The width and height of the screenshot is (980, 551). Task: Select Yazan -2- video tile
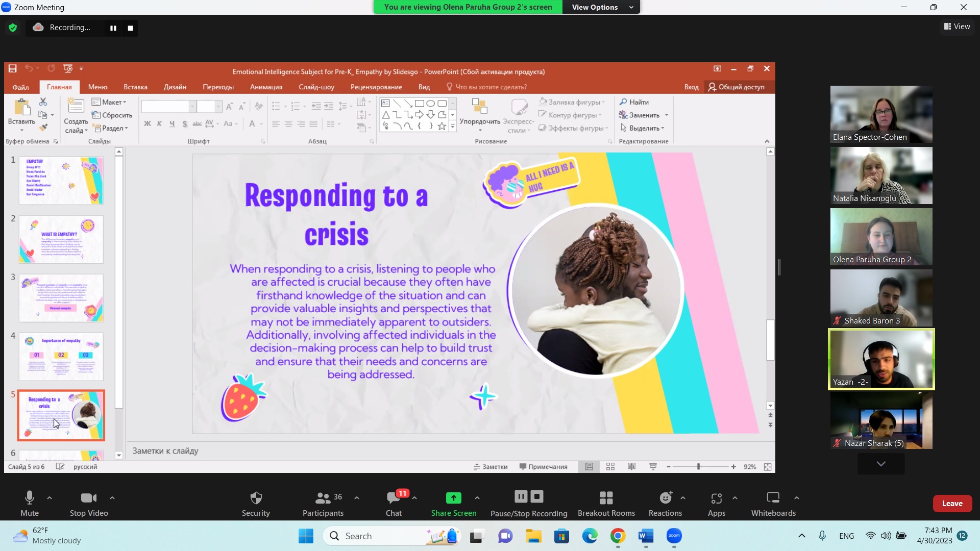point(881,359)
